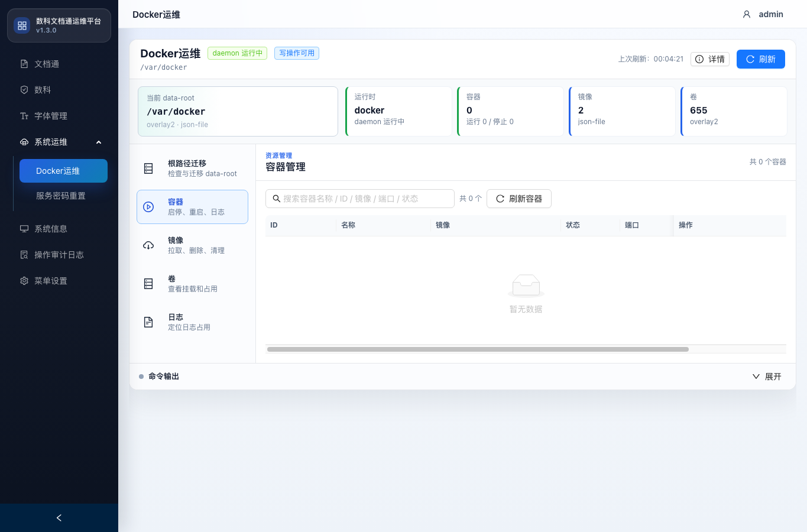The image size is (807, 532).
Task: Click the 名称 column header
Action: (x=384, y=225)
